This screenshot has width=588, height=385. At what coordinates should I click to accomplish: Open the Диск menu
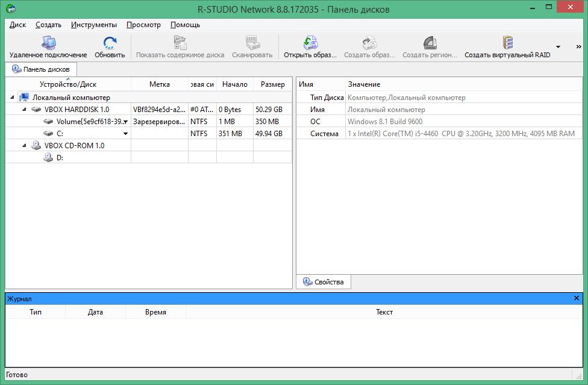[x=17, y=25]
